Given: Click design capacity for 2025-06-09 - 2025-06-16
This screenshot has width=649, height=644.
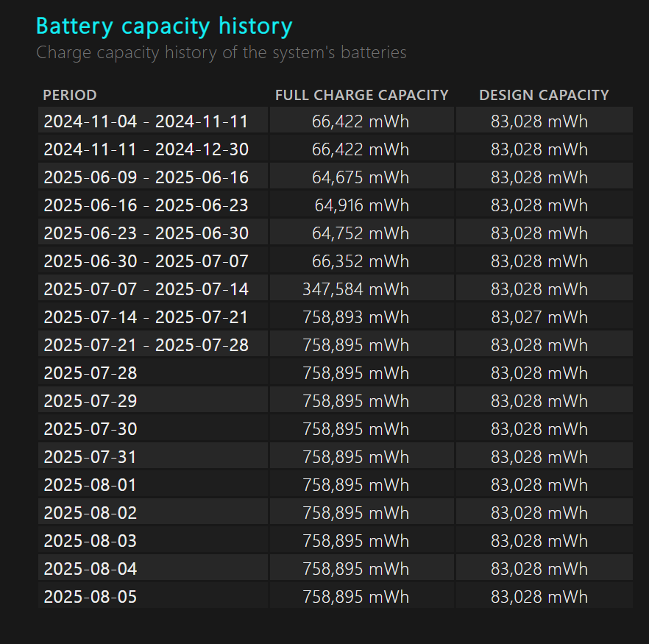Looking at the screenshot, I should (x=539, y=177).
